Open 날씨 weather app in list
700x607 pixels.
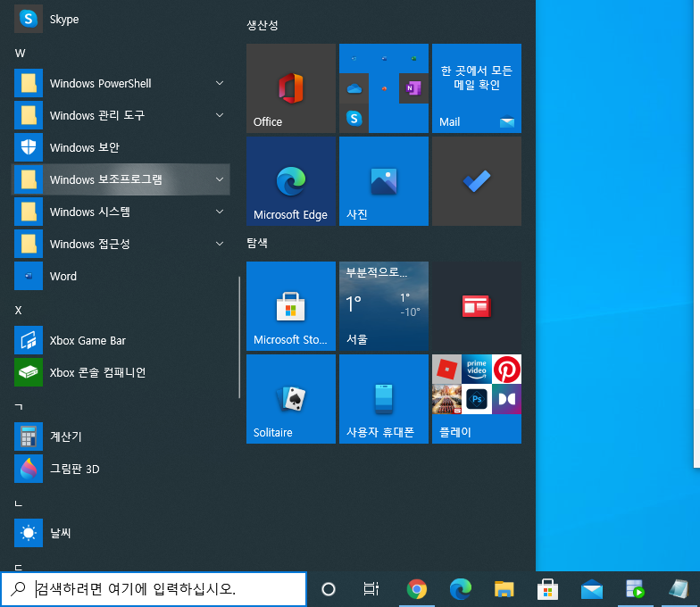coord(121,533)
